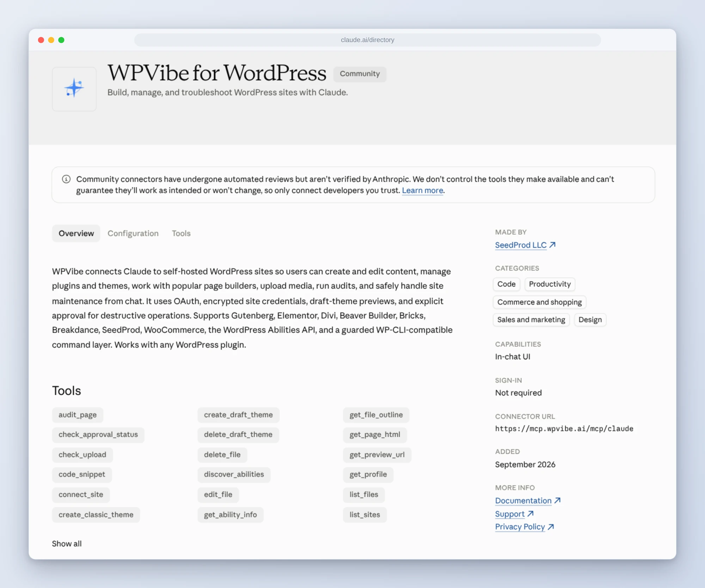Image resolution: width=705 pixels, height=588 pixels.
Task: Click the arrow icon beside Support
Action: point(531,514)
